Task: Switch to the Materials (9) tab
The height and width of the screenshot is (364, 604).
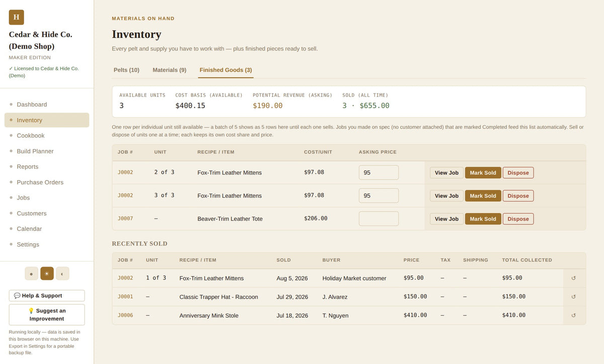Action: pyautogui.click(x=170, y=70)
